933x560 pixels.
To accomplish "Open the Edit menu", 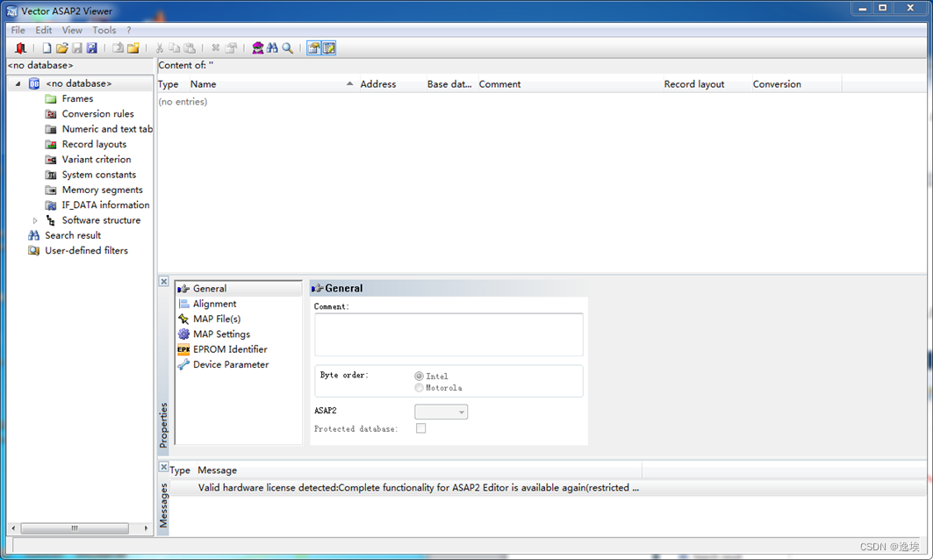I will click(x=43, y=30).
